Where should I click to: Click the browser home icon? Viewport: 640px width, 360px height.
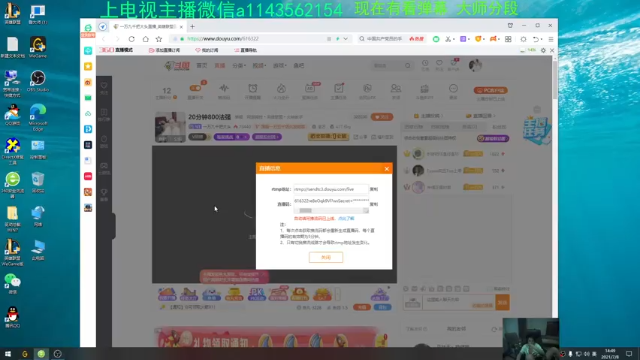coord(145,39)
